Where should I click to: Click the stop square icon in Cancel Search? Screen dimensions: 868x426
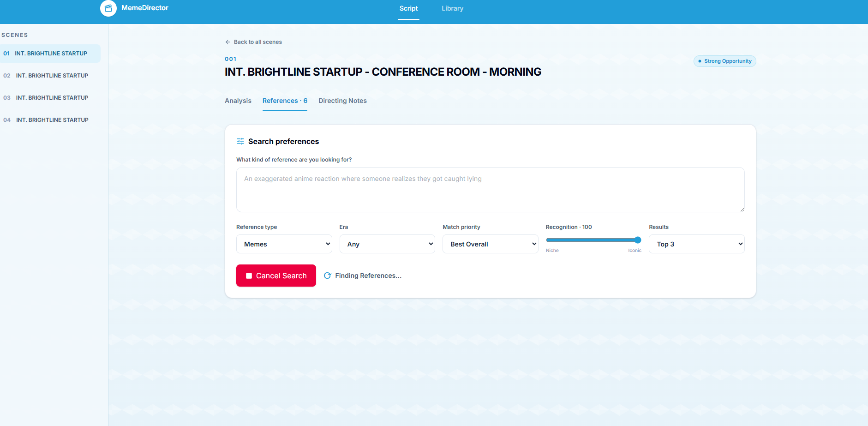249,276
